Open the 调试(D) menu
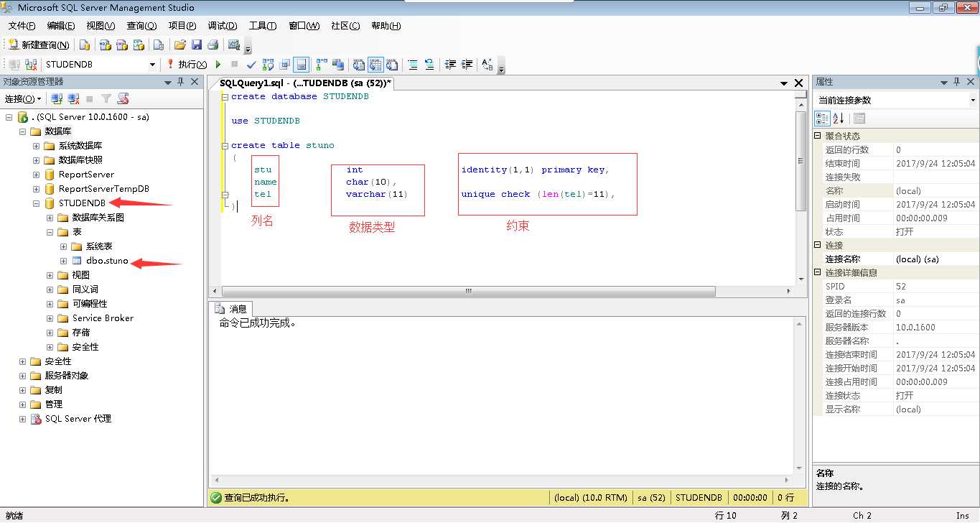Screen dimensions: 980x523 [222, 26]
